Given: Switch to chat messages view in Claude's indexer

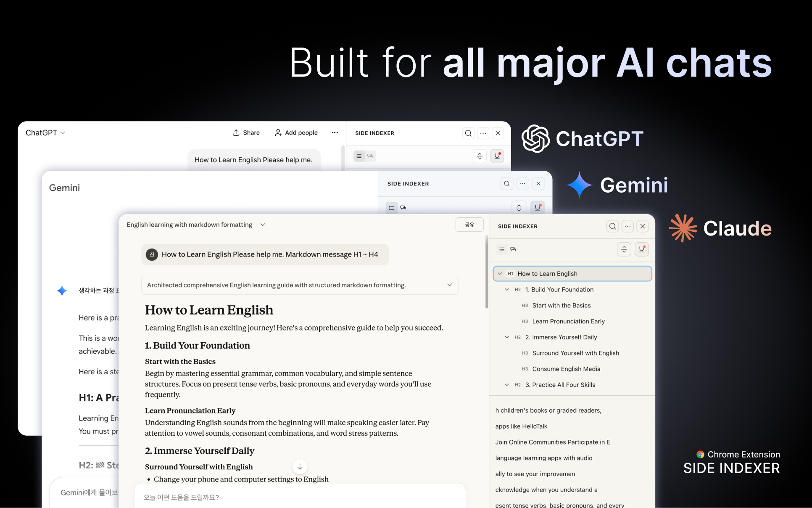Looking at the screenshot, I should click(513, 249).
